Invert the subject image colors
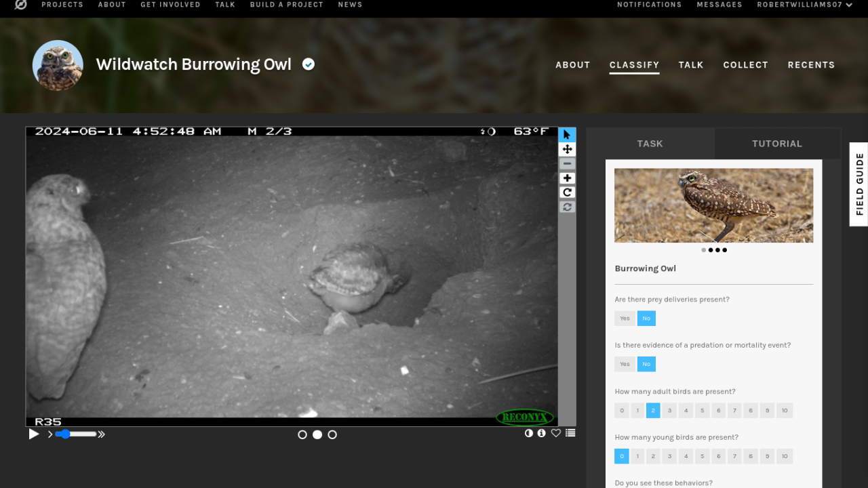 pyautogui.click(x=529, y=433)
